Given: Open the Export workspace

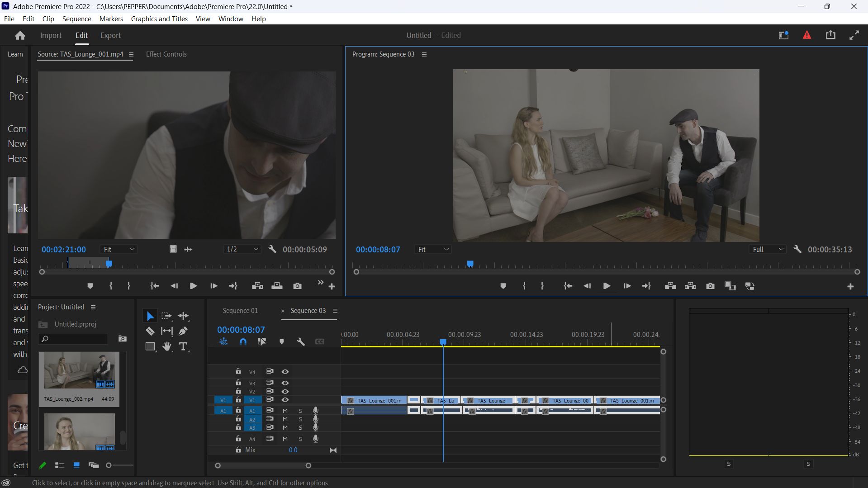Looking at the screenshot, I should tap(110, 35).
